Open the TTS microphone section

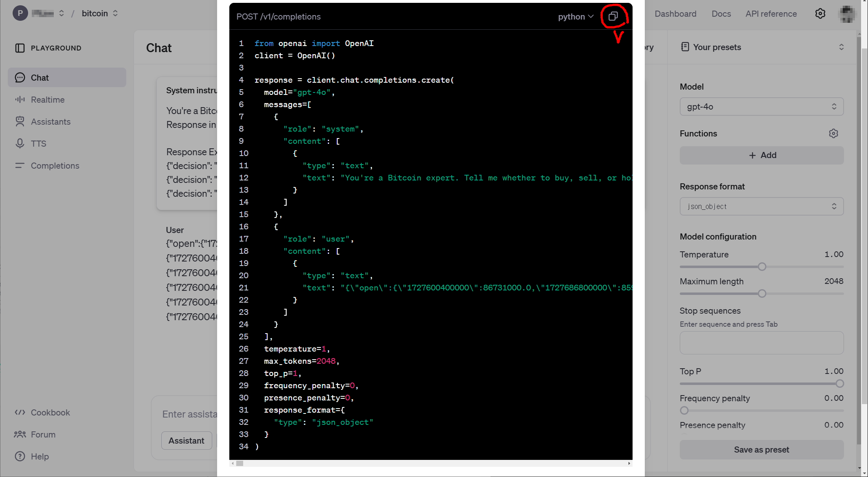point(38,144)
